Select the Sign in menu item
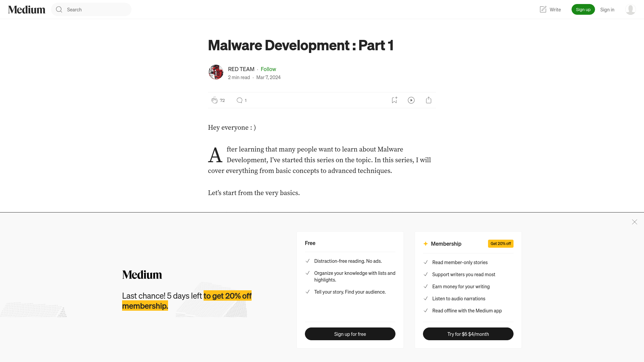The height and width of the screenshot is (362, 644). [607, 9]
